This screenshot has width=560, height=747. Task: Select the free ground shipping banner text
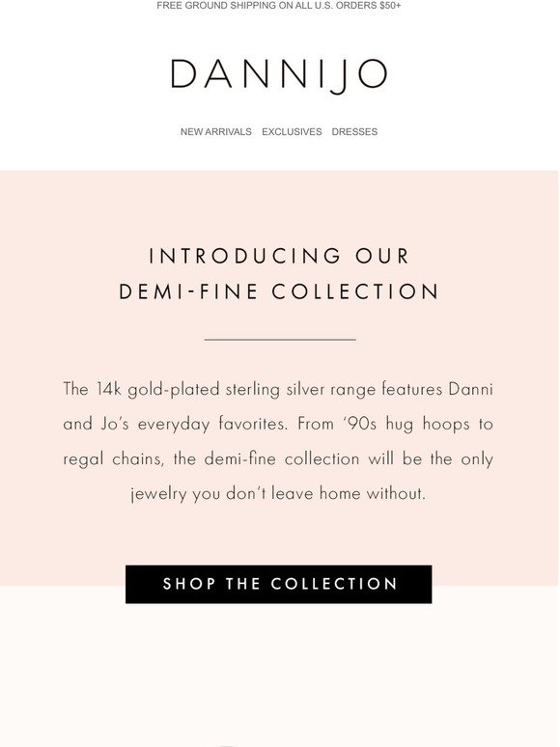279,6
